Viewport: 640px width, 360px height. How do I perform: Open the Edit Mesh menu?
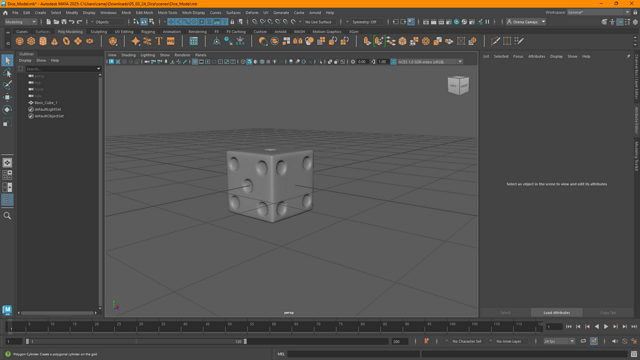point(144,13)
